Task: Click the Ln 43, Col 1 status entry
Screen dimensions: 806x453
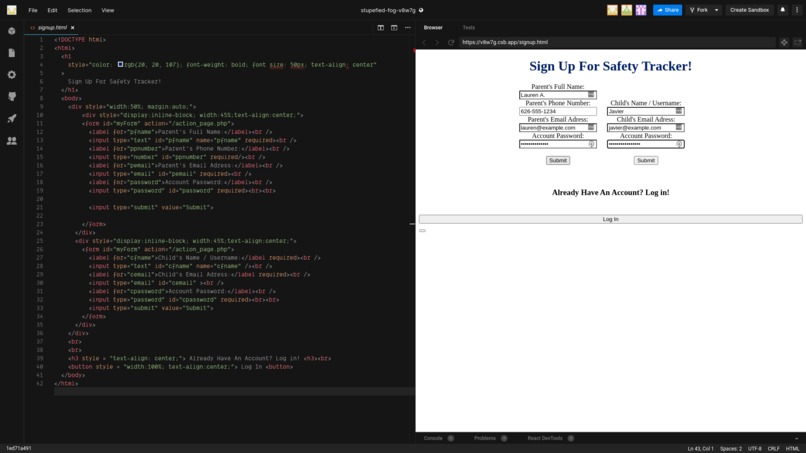Action: 700,449
